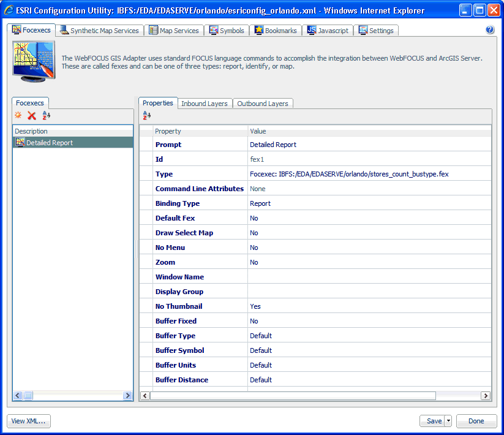Viewport: 504px width, 435px height.
Task: Click the Command Line Attributes property label
Action: [x=200, y=189]
